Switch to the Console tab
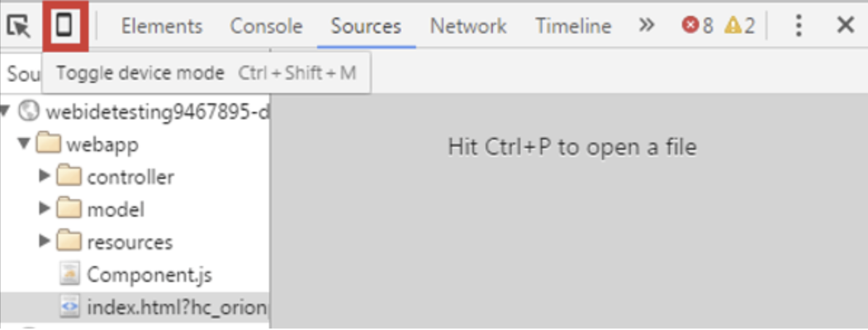 point(266,26)
